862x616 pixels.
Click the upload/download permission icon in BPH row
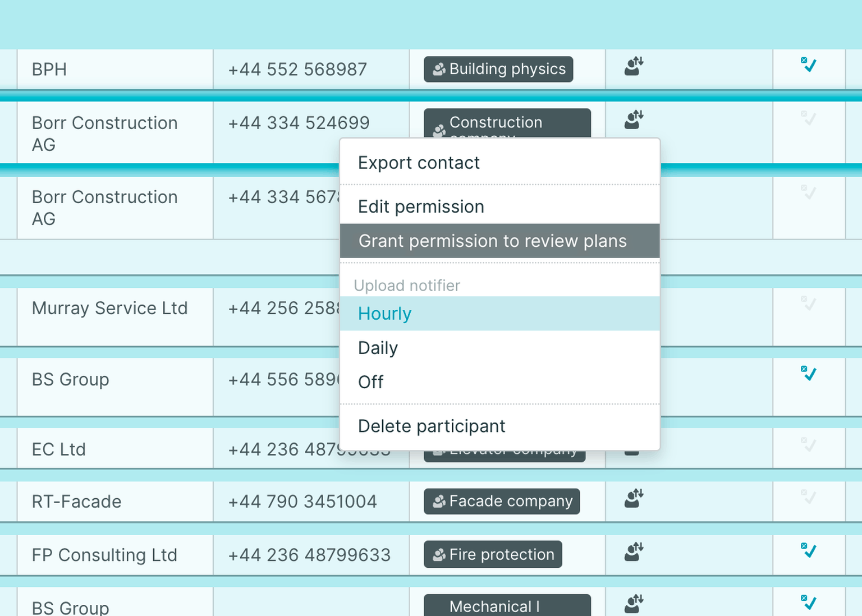click(x=634, y=66)
